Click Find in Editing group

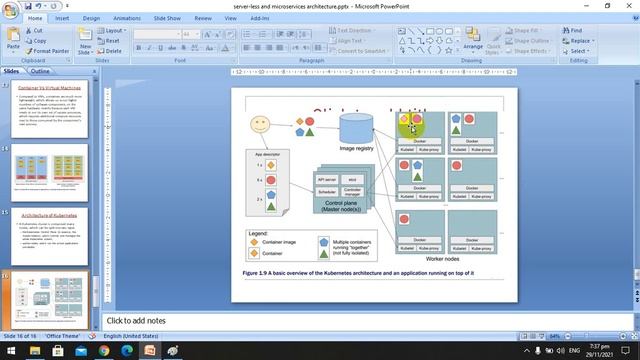click(x=572, y=31)
